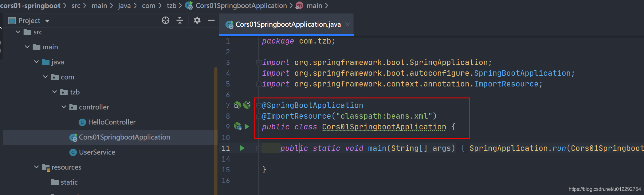
Task: Run main method via line 11 arrow
Action: pyautogui.click(x=242, y=148)
